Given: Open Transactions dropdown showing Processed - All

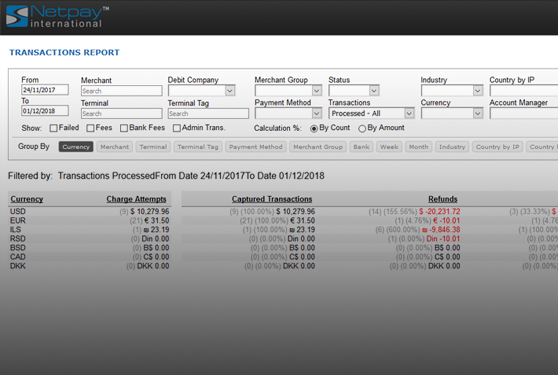Looking at the screenshot, I should point(371,113).
